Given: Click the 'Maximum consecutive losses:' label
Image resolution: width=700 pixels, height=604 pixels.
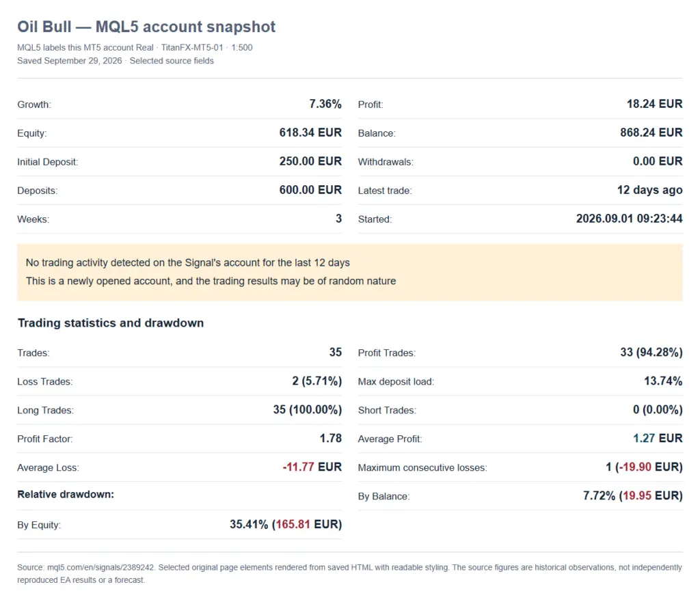Looking at the screenshot, I should (x=422, y=467).
